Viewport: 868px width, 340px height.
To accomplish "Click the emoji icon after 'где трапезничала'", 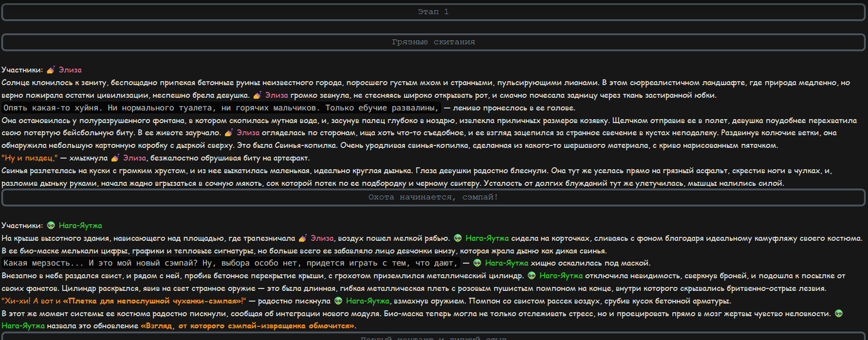I will point(303,238).
